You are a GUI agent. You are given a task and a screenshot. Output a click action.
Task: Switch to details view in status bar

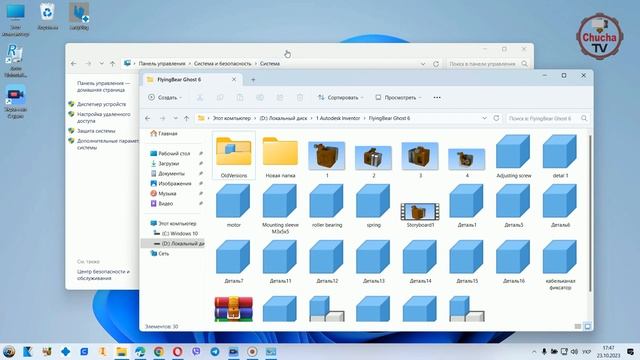point(578,327)
